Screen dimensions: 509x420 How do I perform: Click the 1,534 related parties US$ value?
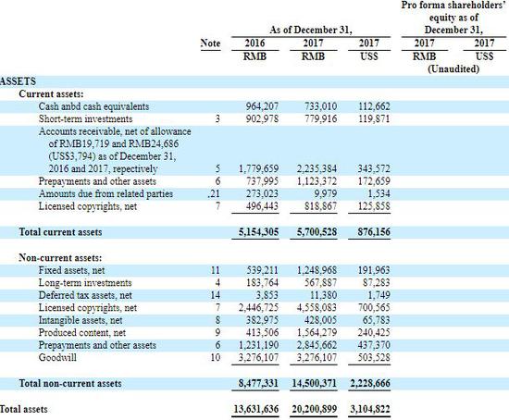[x=379, y=193]
